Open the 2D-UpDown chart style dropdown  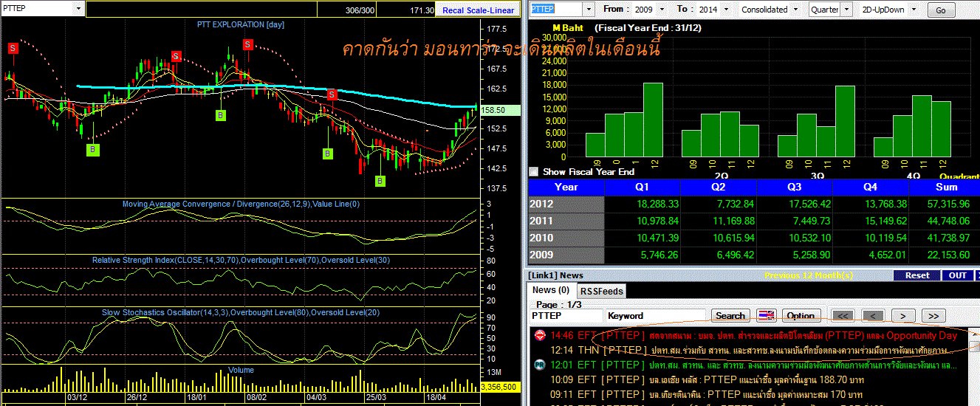coord(914,10)
